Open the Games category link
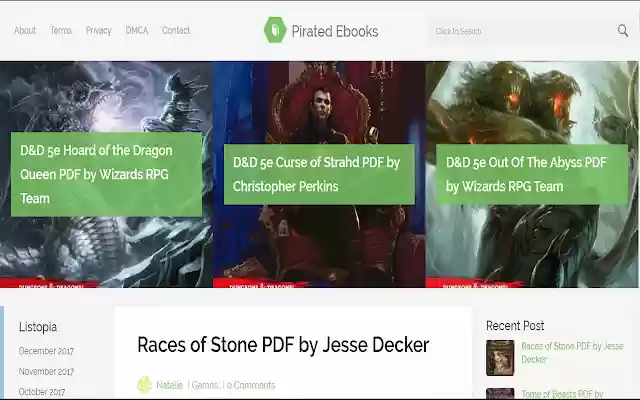The image size is (640, 400). tap(205, 385)
